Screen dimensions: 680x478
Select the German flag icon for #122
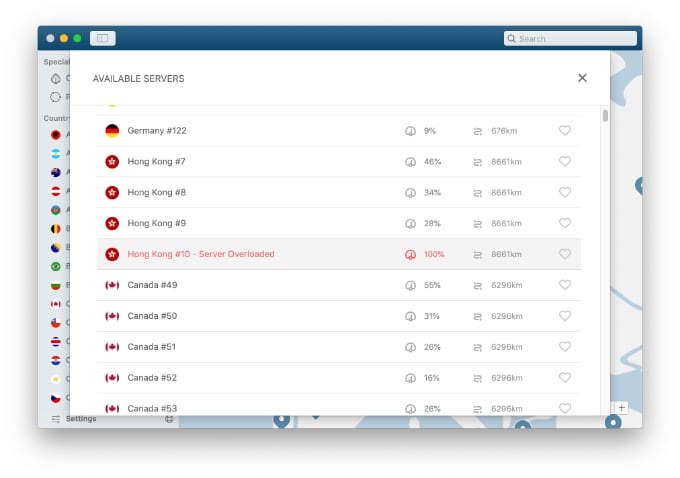coord(112,131)
